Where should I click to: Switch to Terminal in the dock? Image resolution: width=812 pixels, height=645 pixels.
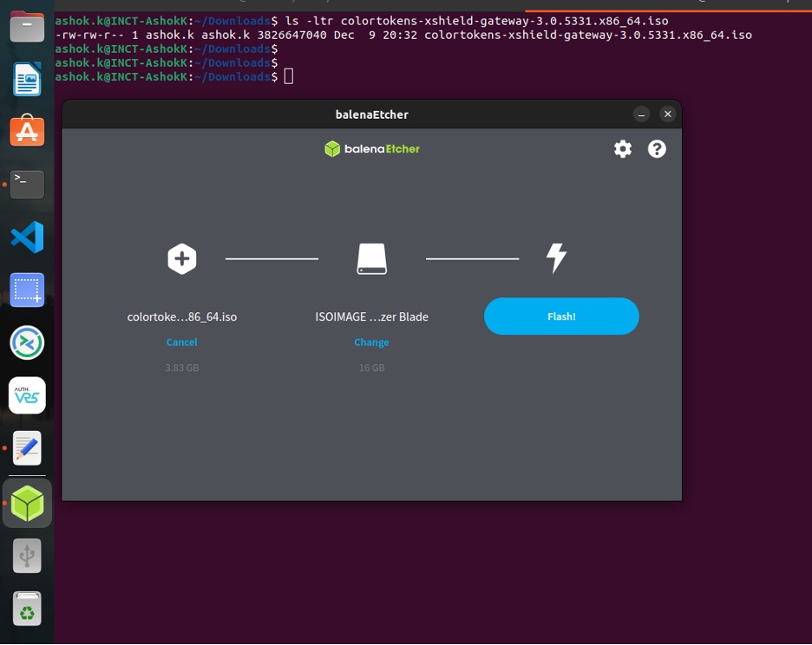click(x=27, y=184)
